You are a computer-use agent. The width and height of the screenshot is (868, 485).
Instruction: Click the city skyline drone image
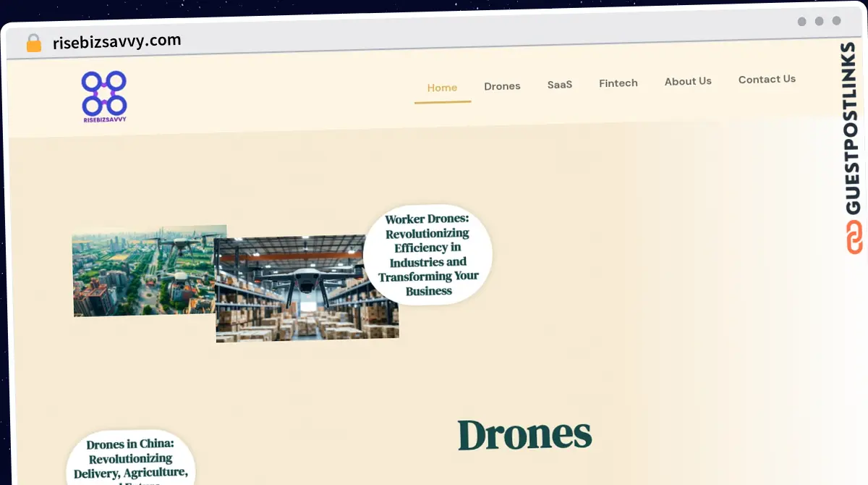click(145, 270)
